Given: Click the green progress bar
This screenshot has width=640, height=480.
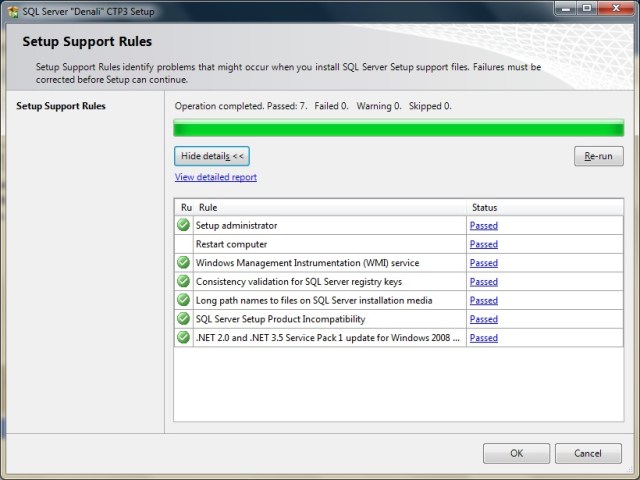Looking at the screenshot, I should pyautogui.click(x=398, y=128).
